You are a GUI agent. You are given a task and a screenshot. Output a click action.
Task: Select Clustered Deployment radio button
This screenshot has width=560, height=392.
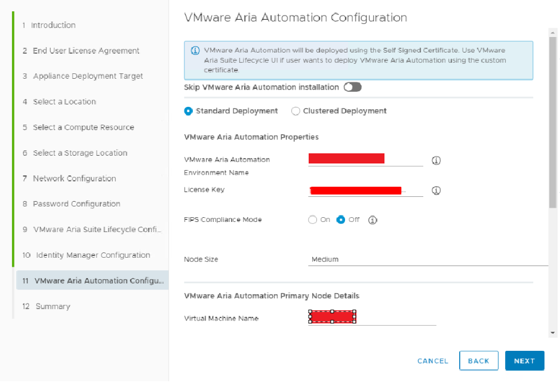click(296, 111)
